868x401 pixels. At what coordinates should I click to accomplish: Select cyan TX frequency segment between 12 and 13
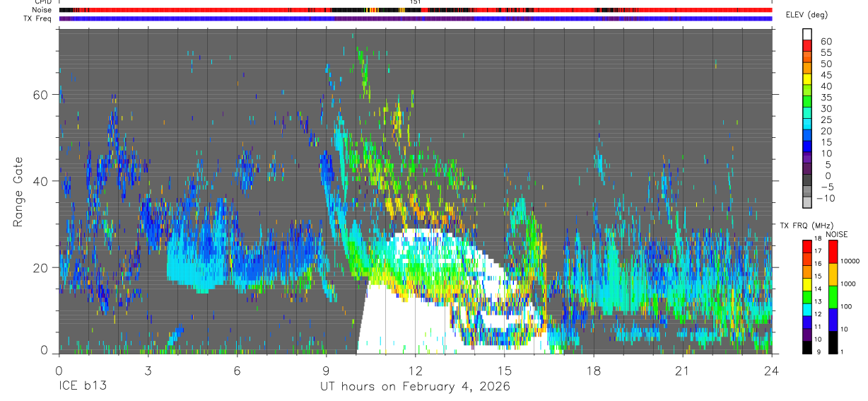(x=807, y=309)
